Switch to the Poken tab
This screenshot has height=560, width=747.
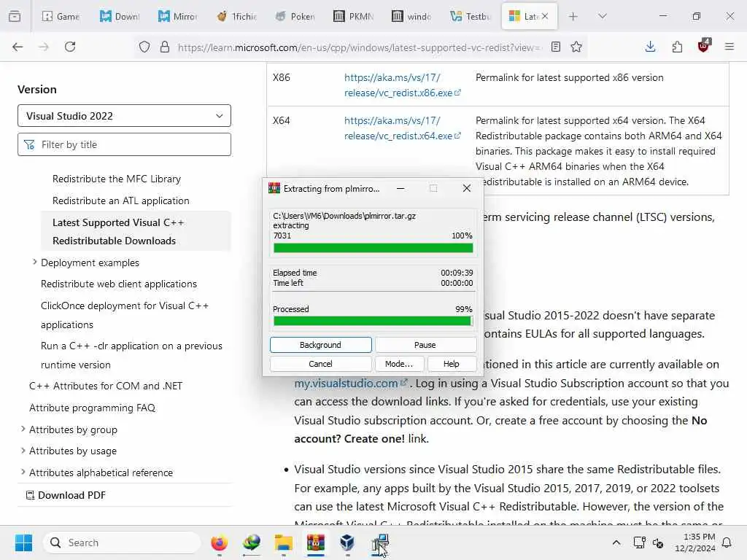[x=295, y=16]
